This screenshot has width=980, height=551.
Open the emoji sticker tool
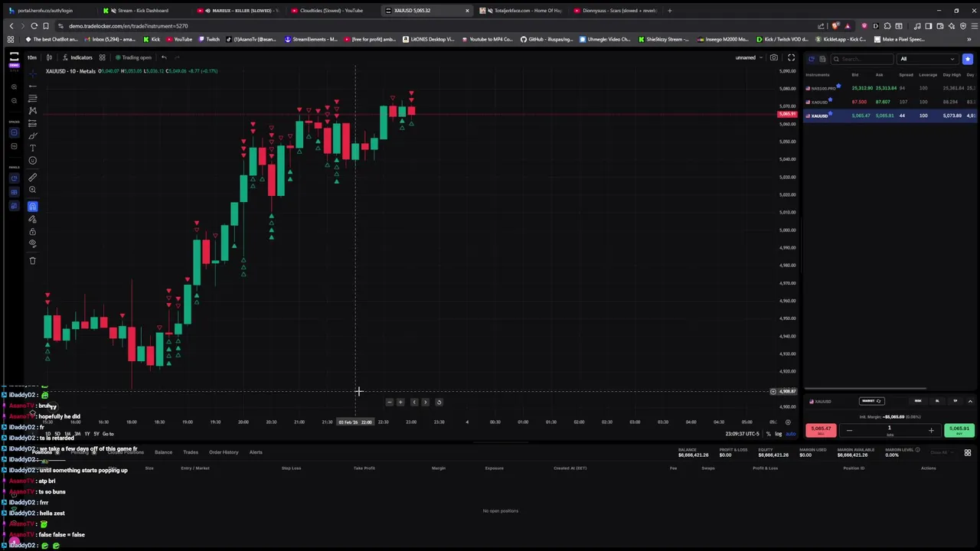(32, 161)
